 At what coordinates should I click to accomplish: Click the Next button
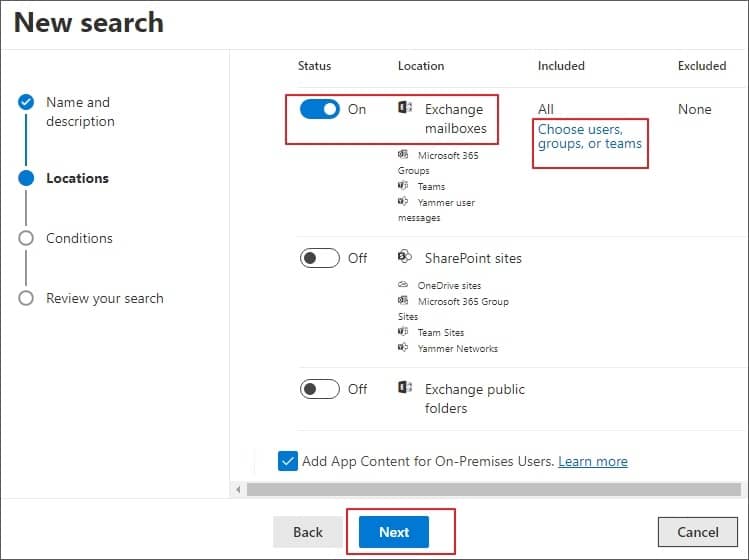pyautogui.click(x=394, y=532)
